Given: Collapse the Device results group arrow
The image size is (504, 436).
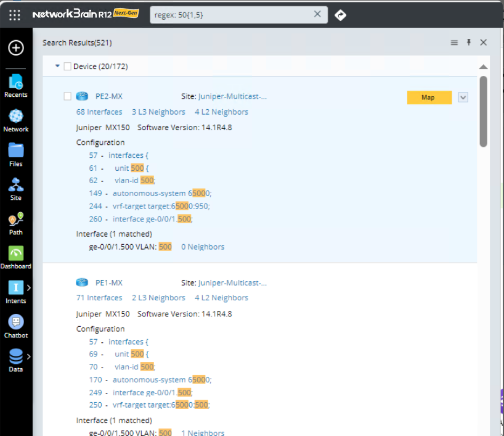Looking at the screenshot, I should [x=57, y=65].
